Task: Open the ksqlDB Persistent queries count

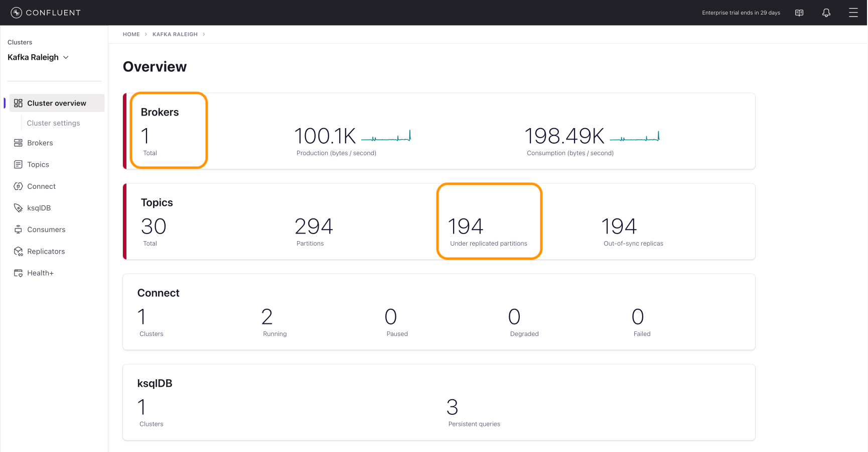Action: click(x=452, y=407)
